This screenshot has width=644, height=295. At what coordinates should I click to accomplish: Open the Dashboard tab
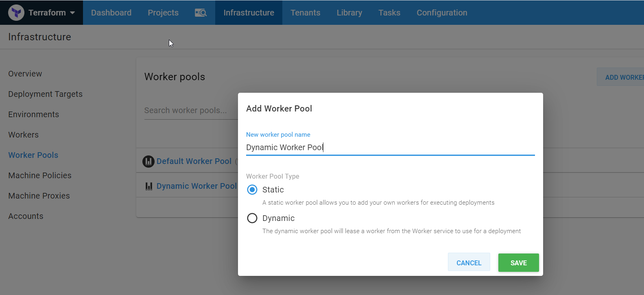pos(111,13)
